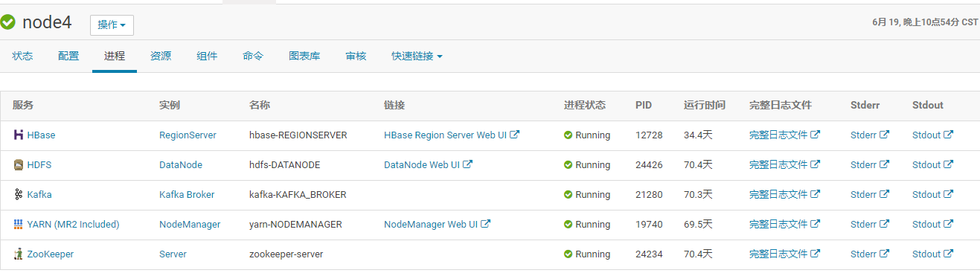Go to the 组件 tab
Screen dimensions: 980x273
point(207,56)
